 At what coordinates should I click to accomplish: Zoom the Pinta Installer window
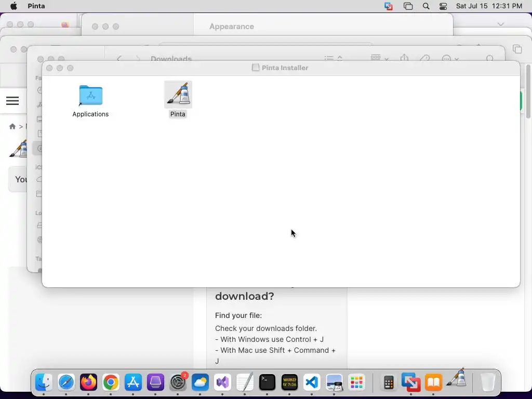70,68
